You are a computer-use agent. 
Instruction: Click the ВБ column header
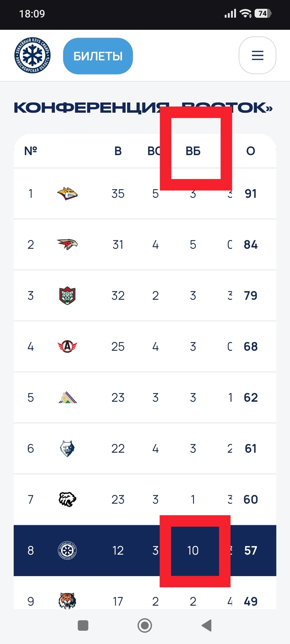(193, 151)
